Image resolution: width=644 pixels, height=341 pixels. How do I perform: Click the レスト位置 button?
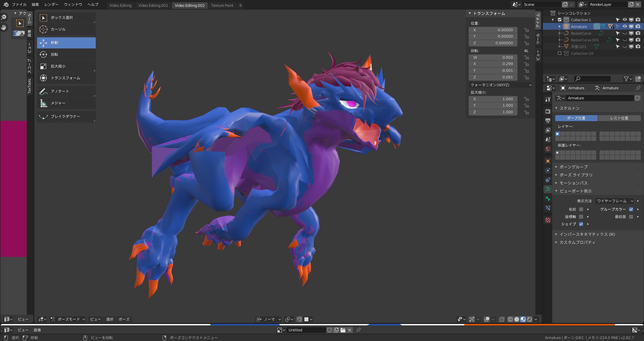click(x=619, y=118)
